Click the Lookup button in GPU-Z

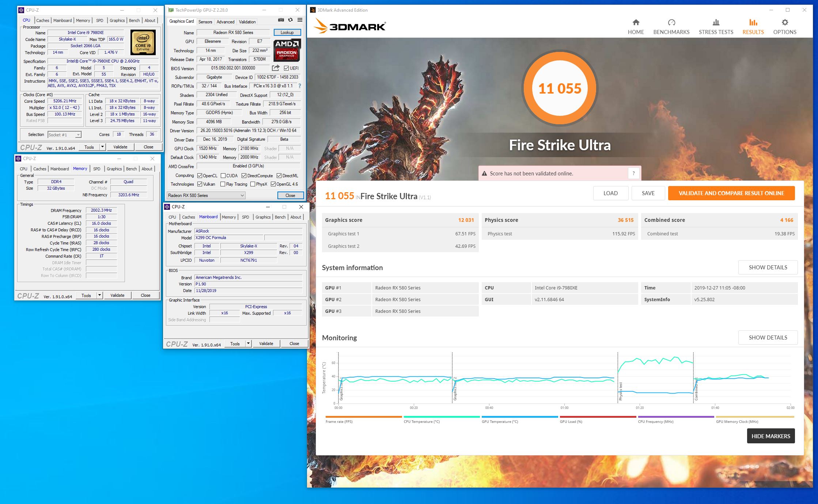coord(287,33)
